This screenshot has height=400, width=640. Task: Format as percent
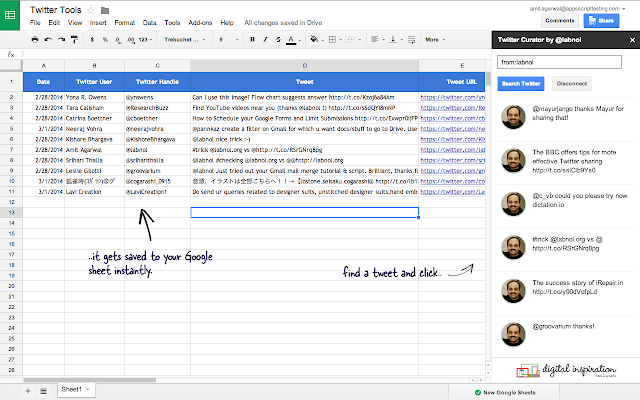(x=105, y=40)
